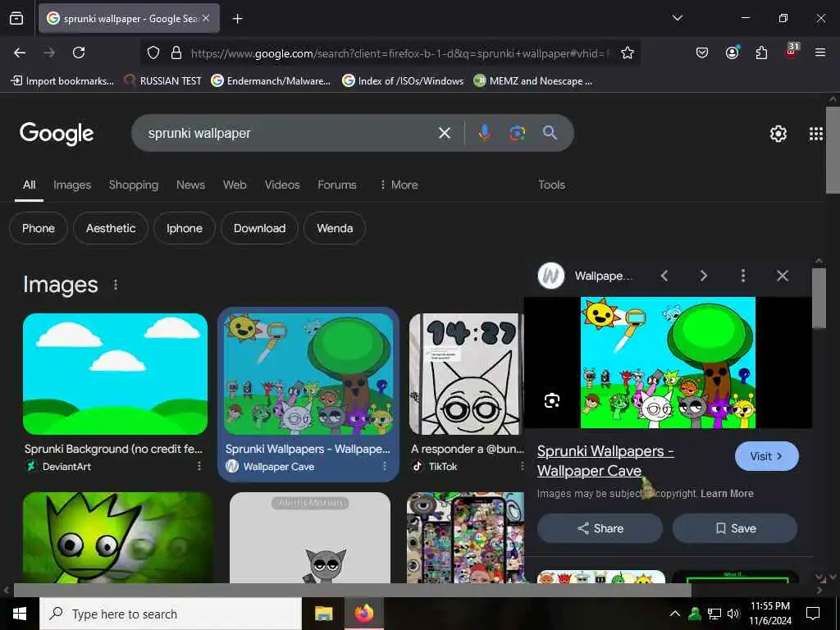This screenshot has width=840, height=630.
Task: Open the Google apps grid
Action: (x=816, y=134)
